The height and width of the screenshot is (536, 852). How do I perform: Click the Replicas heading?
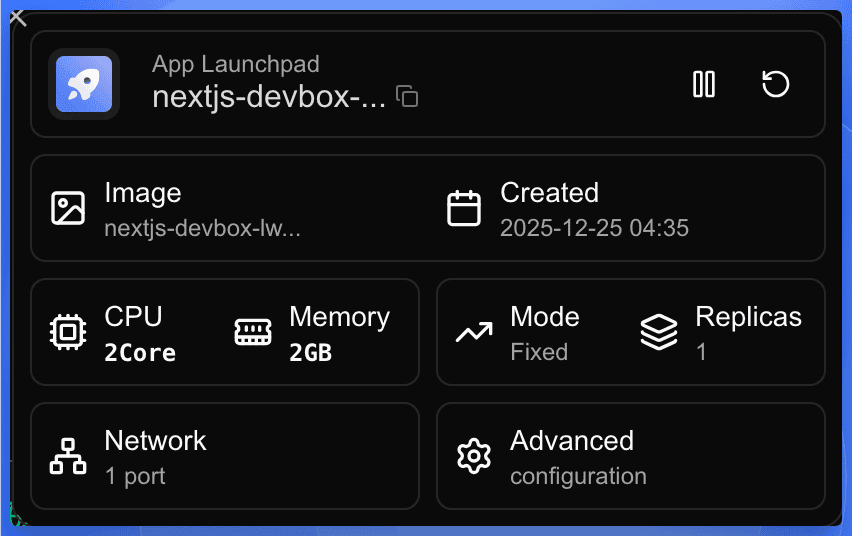tap(749, 317)
